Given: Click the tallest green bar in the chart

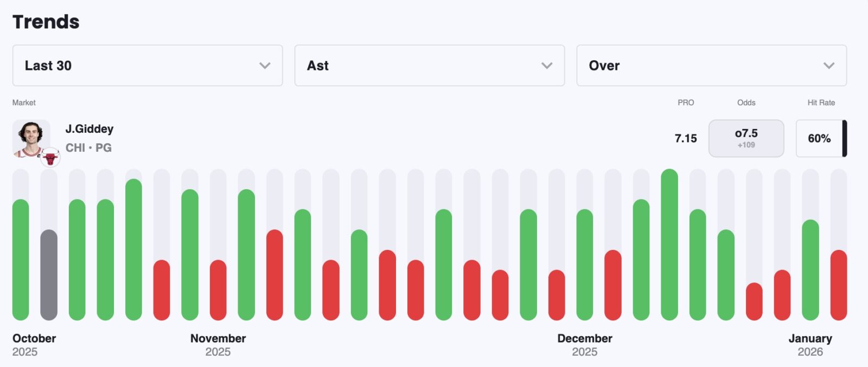Looking at the screenshot, I should point(669,244).
